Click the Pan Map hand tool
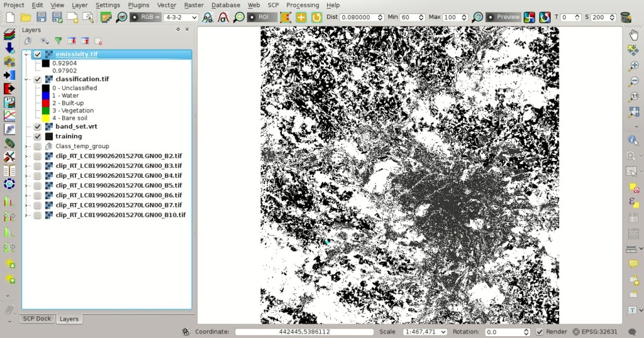 click(x=634, y=35)
